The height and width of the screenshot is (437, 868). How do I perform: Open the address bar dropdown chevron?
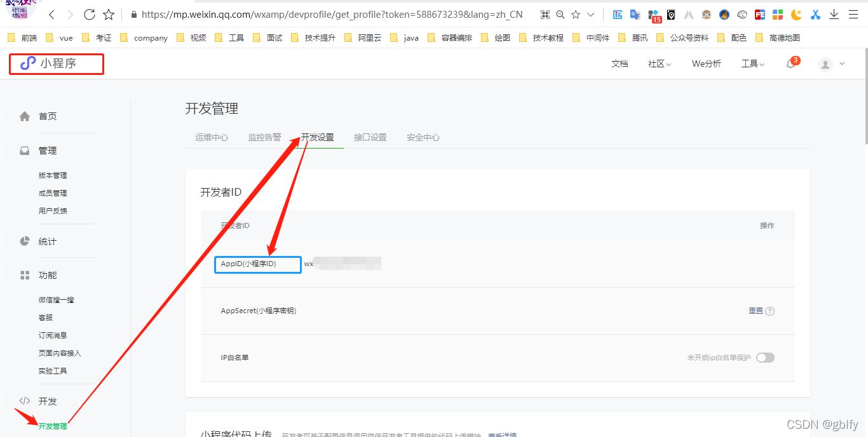tap(591, 15)
